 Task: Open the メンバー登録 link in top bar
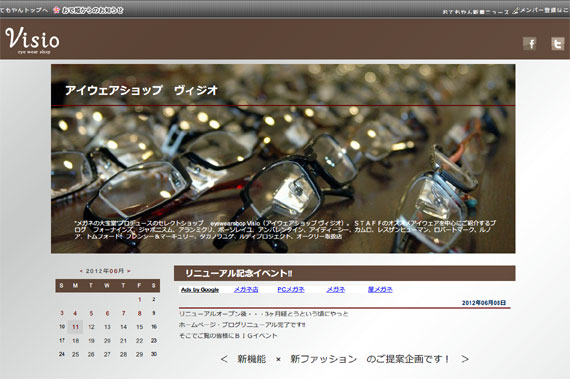pyautogui.click(x=544, y=11)
